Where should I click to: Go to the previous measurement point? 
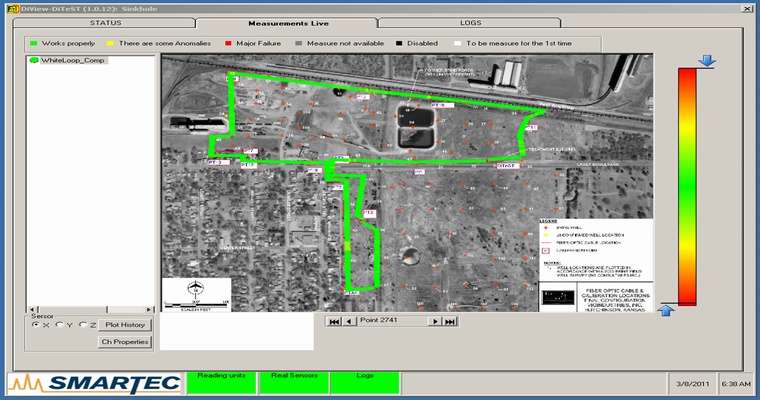coord(348,321)
